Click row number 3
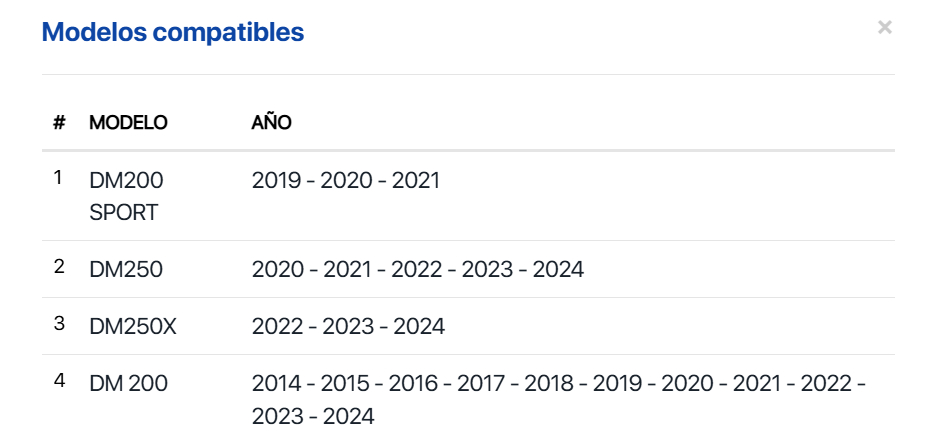937x445 pixels. click(59, 324)
